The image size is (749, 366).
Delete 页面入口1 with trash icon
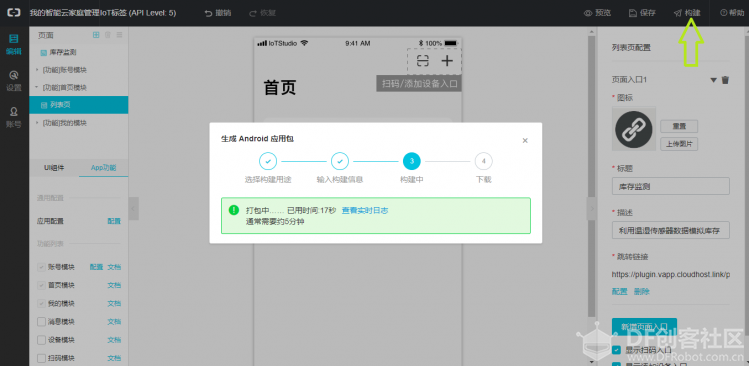[725, 80]
